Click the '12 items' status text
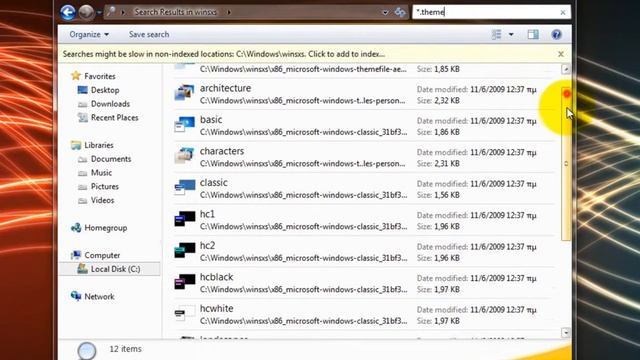 pos(125,349)
